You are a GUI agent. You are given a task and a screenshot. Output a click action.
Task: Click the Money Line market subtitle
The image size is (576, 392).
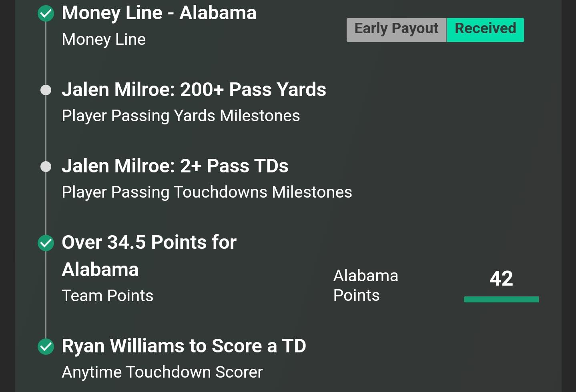pos(104,40)
